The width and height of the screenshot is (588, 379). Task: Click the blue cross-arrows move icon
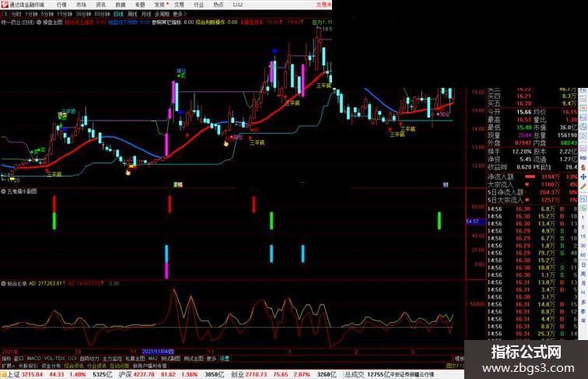click(583, 177)
